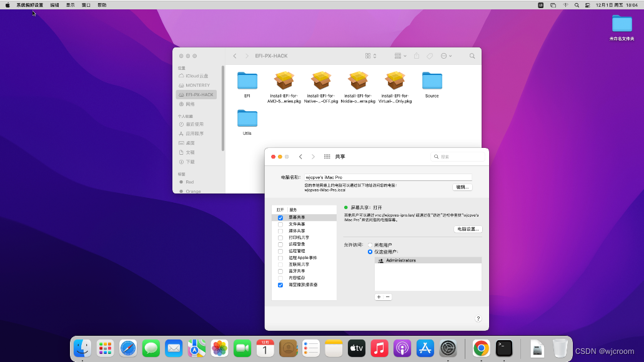This screenshot has height=362, width=644.
Task: Click the Sharing preferences search field
Action: pyautogui.click(x=457, y=157)
